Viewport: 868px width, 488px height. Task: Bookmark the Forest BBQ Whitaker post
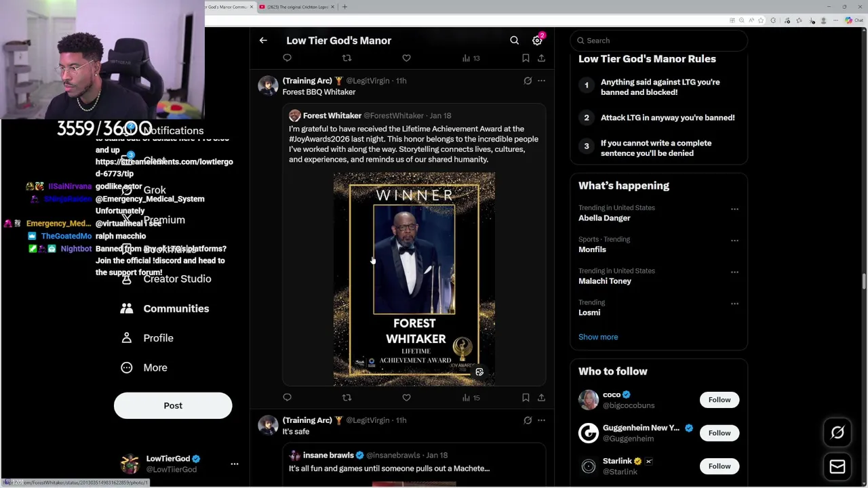(x=526, y=398)
